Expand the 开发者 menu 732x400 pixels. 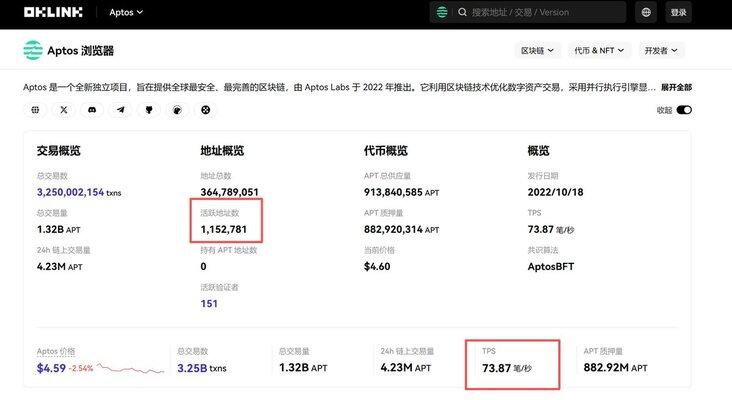(661, 50)
